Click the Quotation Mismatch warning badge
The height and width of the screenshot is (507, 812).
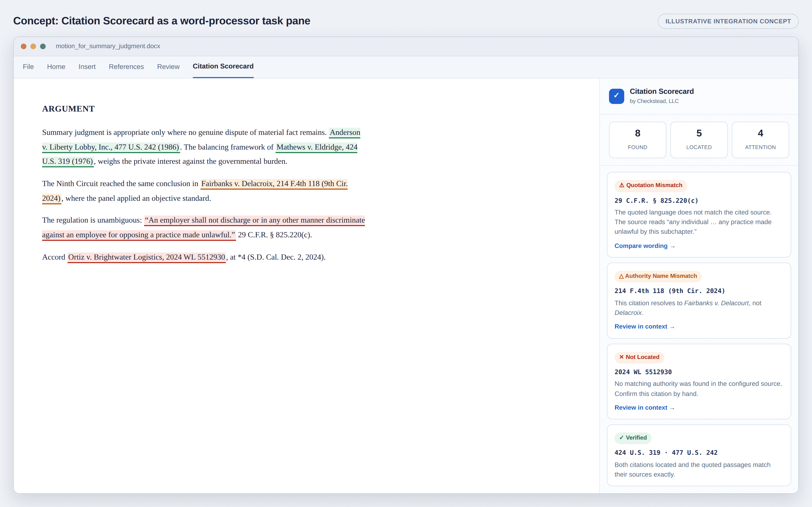651,185
